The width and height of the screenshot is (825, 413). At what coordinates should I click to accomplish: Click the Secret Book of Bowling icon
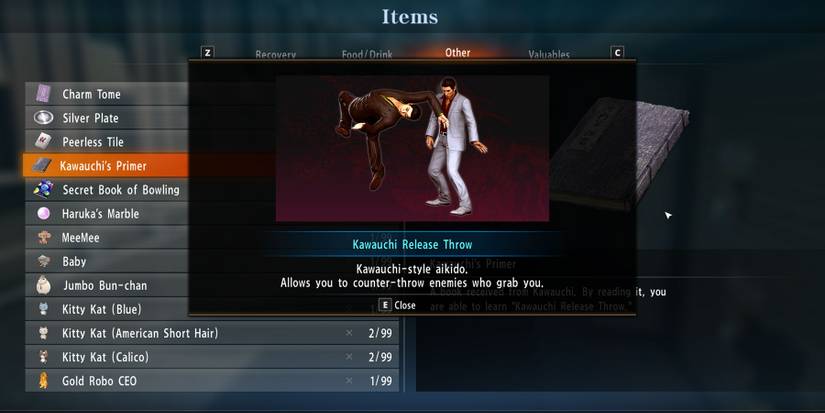pyautogui.click(x=43, y=189)
